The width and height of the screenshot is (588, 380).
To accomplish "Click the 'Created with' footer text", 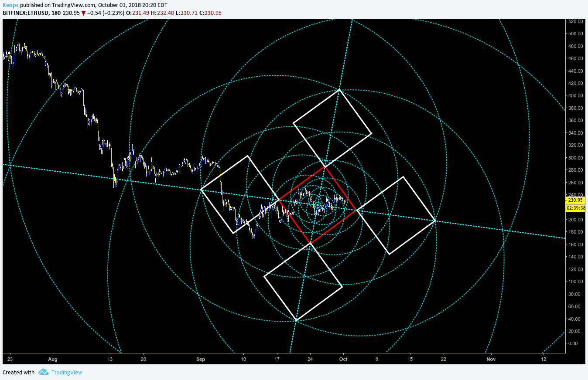I will click(18, 372).
